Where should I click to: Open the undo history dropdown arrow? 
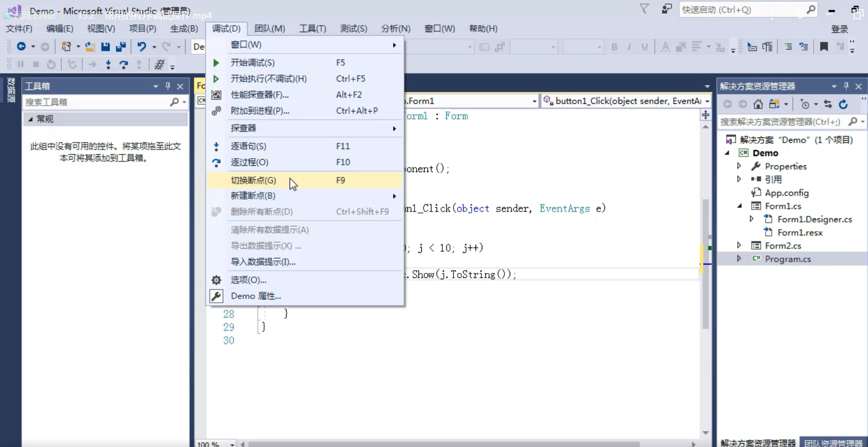pos(154,47)
